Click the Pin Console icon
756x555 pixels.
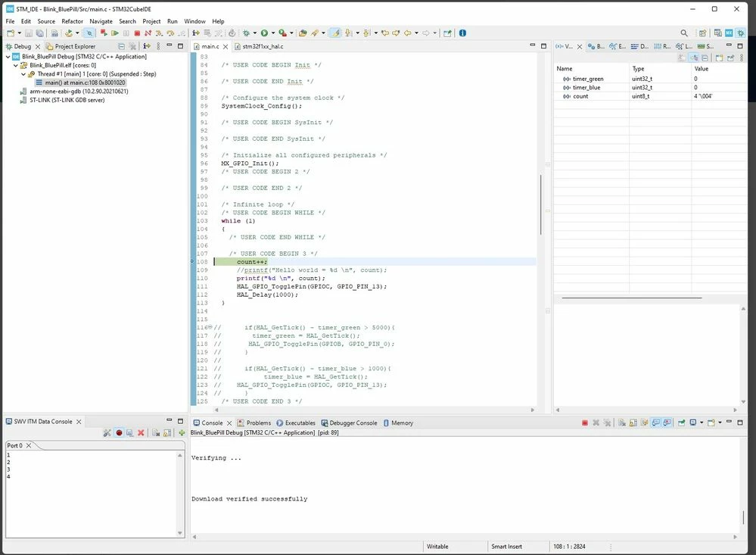point(681,422)
